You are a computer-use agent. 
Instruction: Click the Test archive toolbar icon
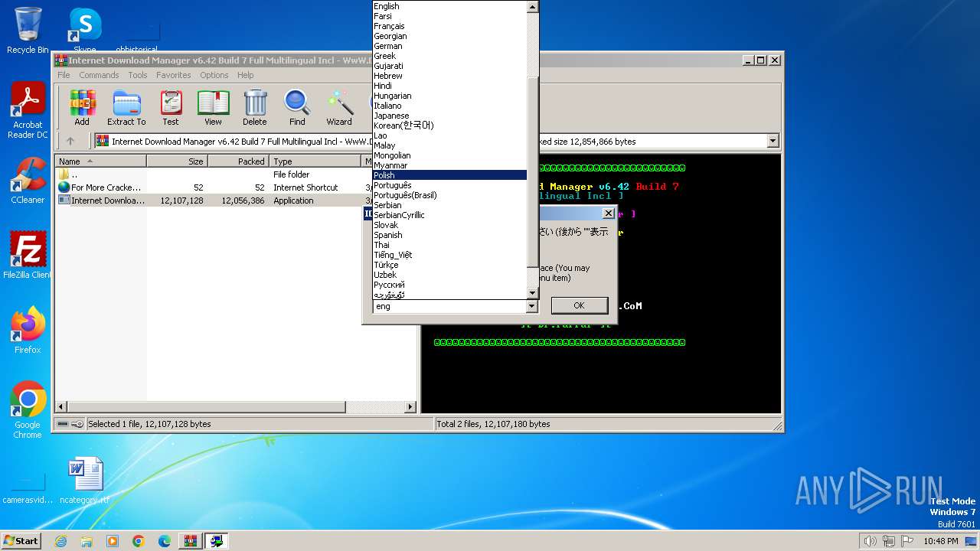click(171, 107)
